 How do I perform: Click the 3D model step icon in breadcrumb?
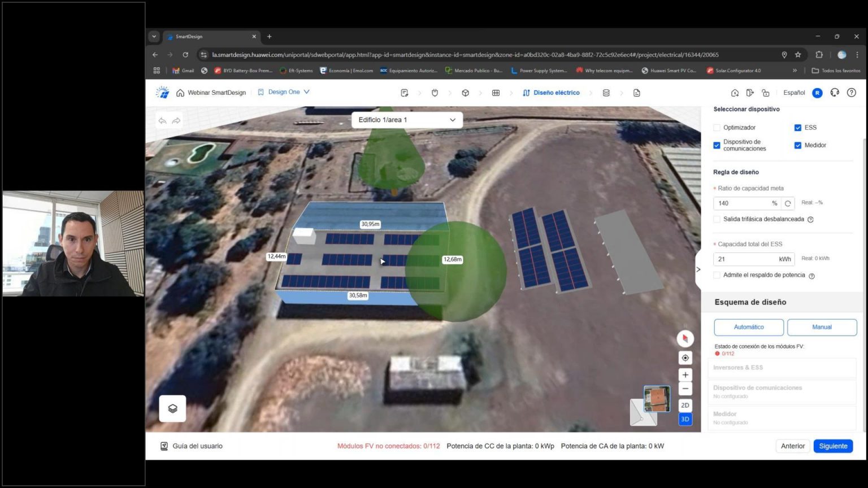pyautogui.click(x=465, y=92)
